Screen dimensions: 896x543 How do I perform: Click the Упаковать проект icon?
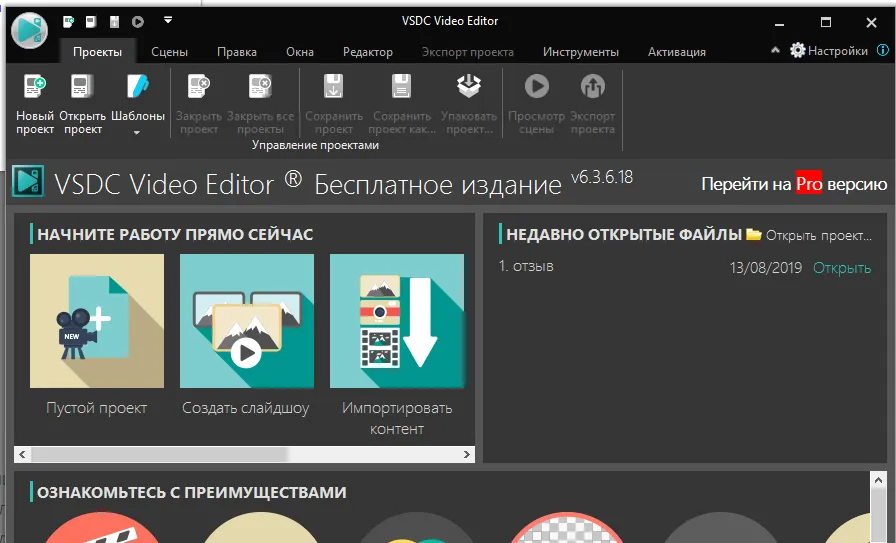click(x=469, y=86)
